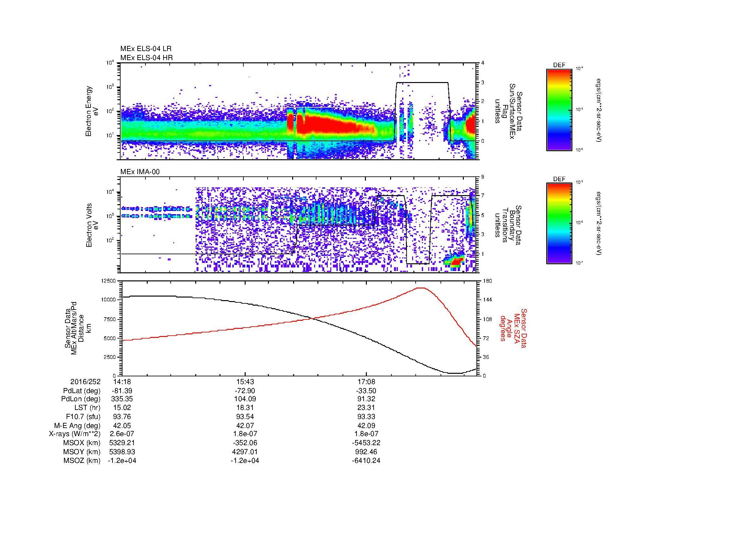Click the MSOX value '5329.21'
Screen dimensions: 756x534
click(x=122, y=443)
